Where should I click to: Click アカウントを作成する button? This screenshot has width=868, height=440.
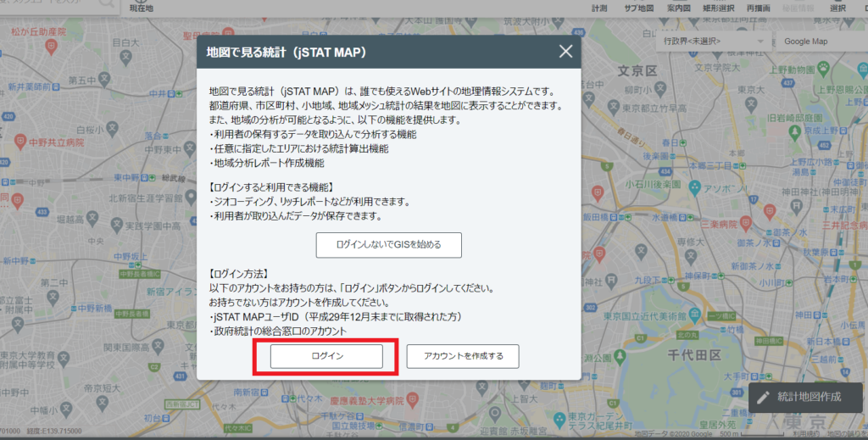pyautogui.click(x=463, y=356)
